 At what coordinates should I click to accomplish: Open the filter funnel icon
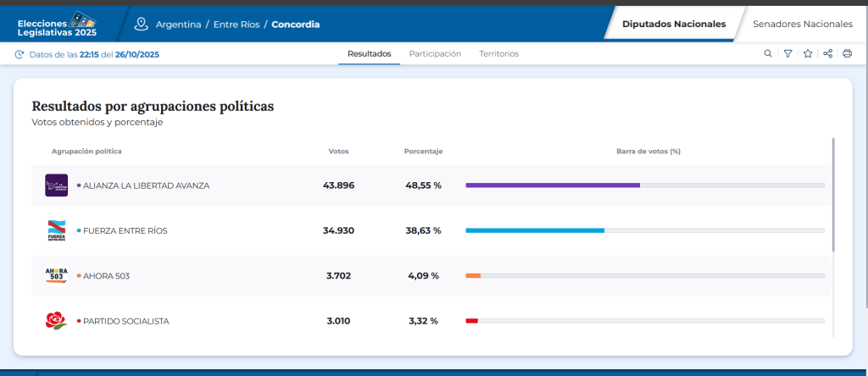click(x=787, y=53)
